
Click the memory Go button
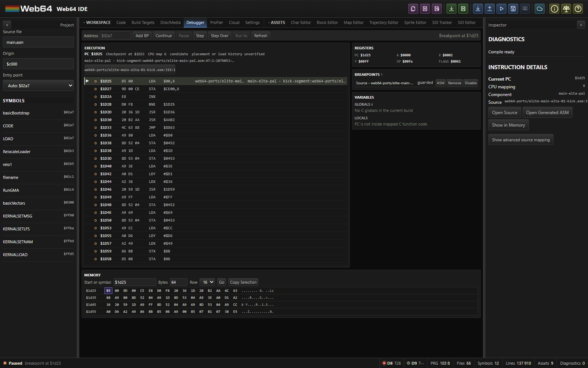click(222, 282)
